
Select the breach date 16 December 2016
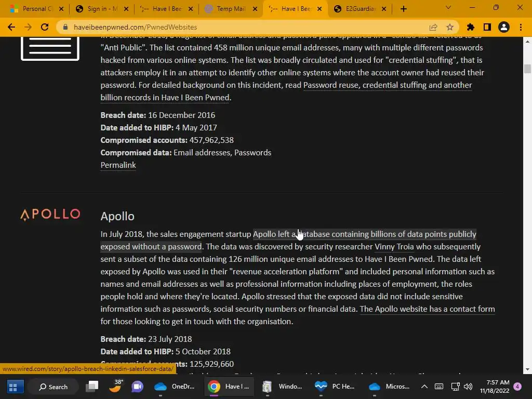pos(181,115)
